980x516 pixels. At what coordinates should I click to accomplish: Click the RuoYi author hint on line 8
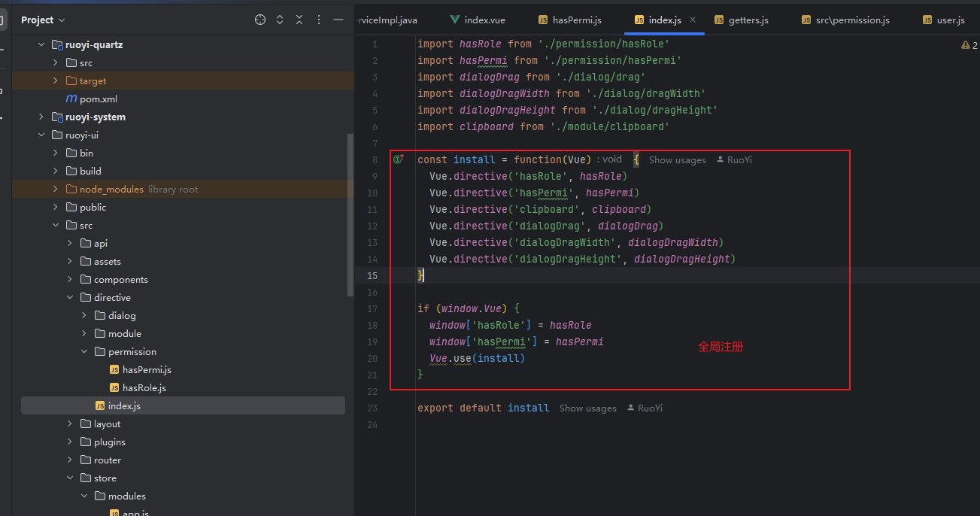[x=734, y=159]
